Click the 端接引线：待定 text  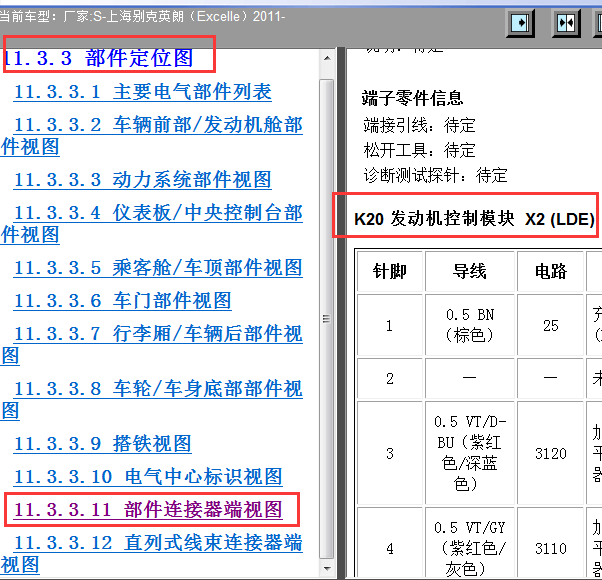[x=419, y=126]
